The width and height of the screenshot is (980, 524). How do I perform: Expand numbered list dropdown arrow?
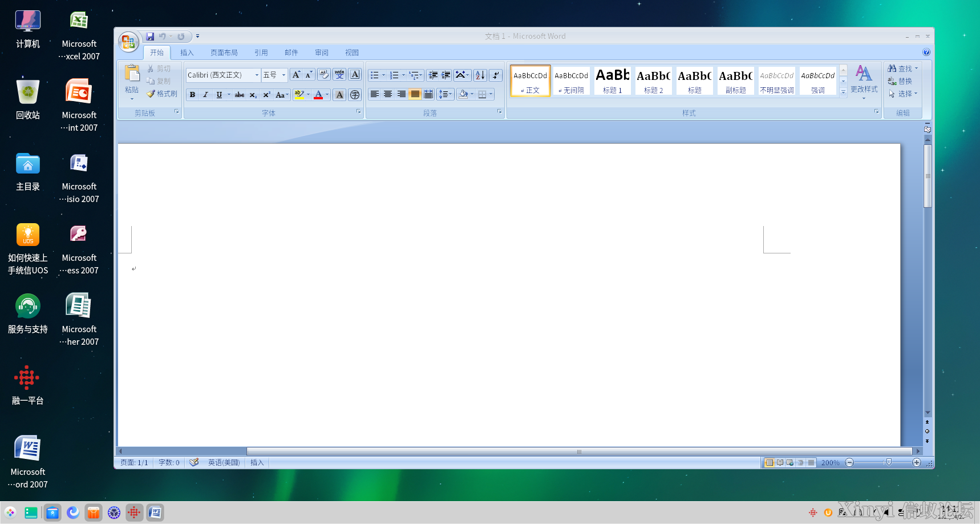click(403, 75)
